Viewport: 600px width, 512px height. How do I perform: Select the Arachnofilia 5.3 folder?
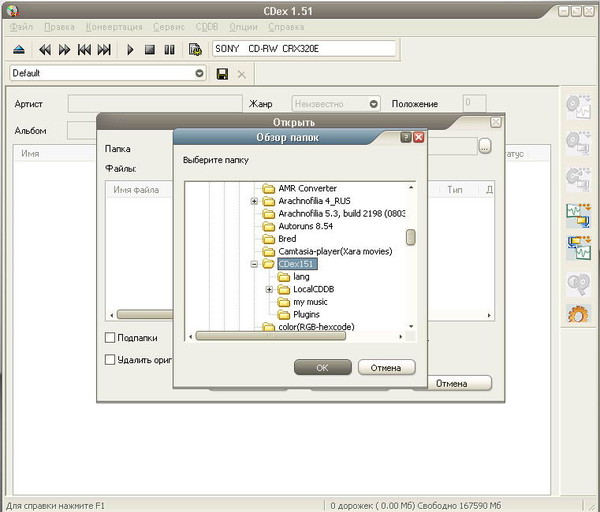coord(341,214)
